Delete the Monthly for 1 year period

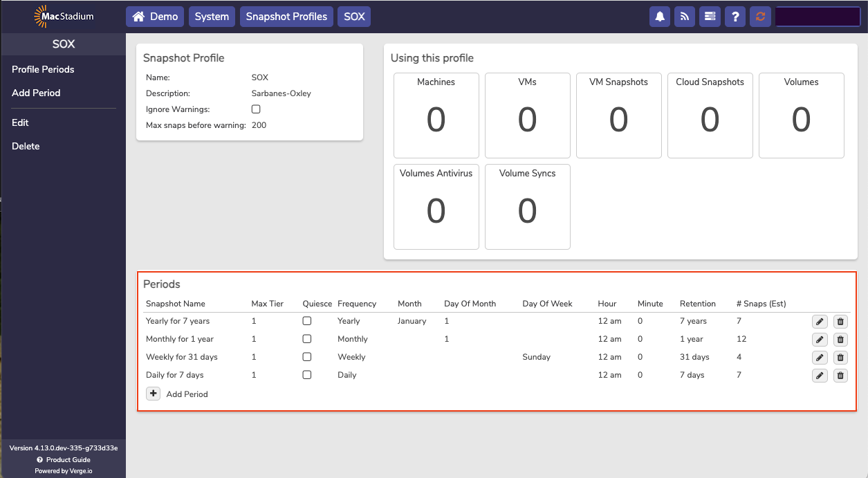pos(840,339)
